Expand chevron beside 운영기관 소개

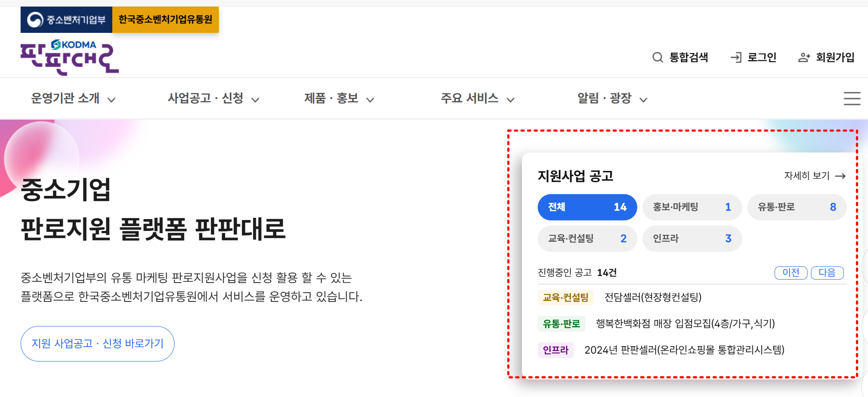[111, 100]
